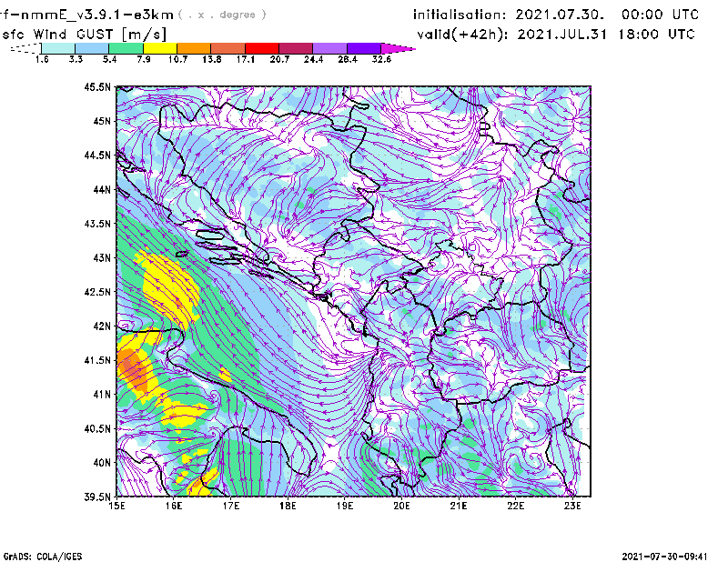Click the initialisation date '2021.07.30.' text
Viewport: 728px width, 562px height.
(x=560, y=15)
